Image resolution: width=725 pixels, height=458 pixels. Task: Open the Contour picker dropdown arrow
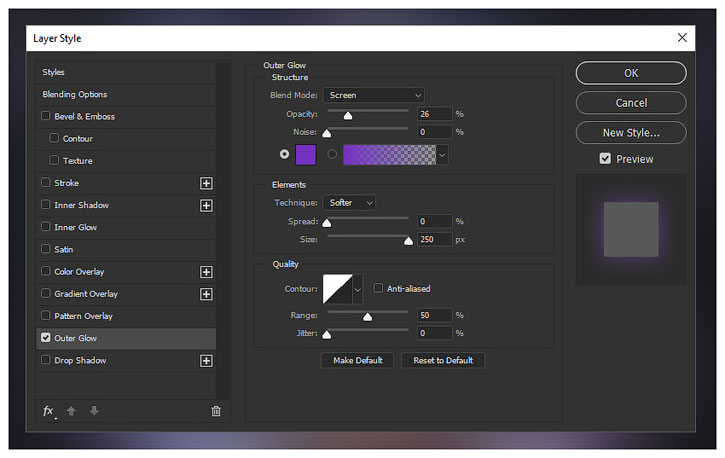tap(357, 289)
